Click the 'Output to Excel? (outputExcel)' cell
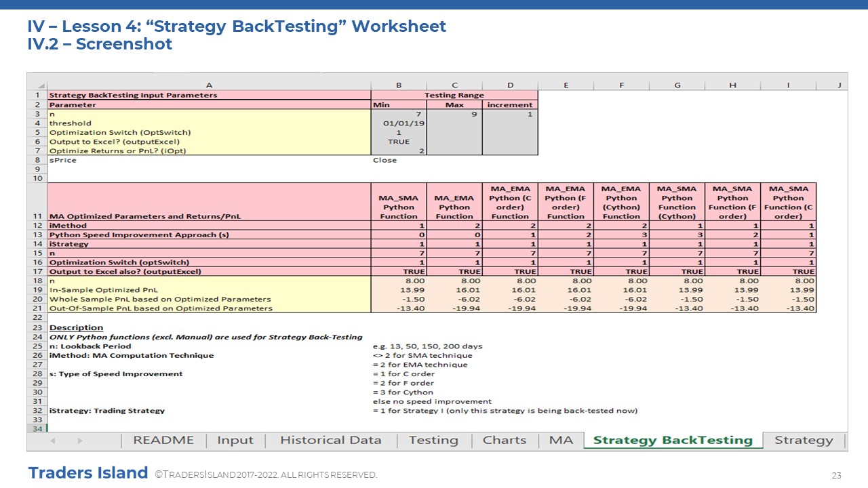 [x=209, y=142]
